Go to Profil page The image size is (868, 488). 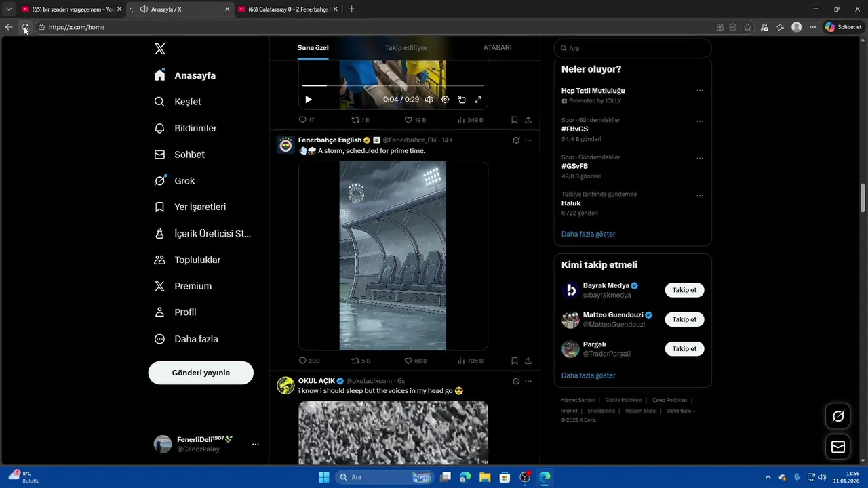coord(176,312)
